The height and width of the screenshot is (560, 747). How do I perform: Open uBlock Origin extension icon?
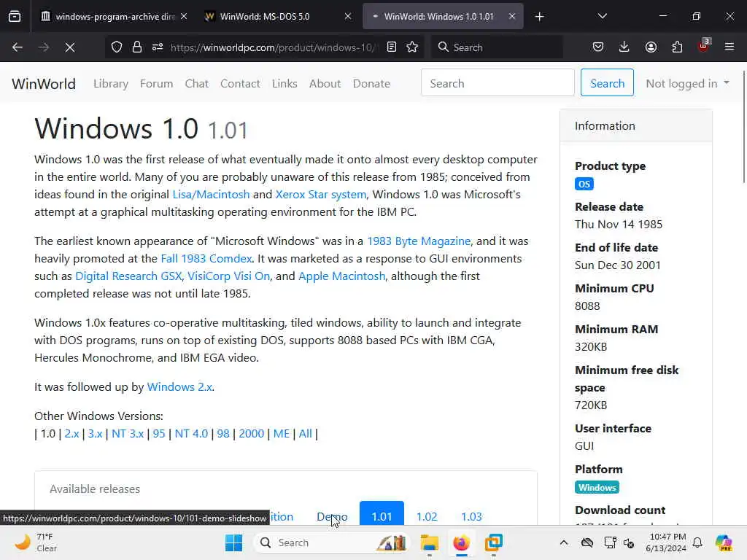pyautogui.click(x=704, y=46)
